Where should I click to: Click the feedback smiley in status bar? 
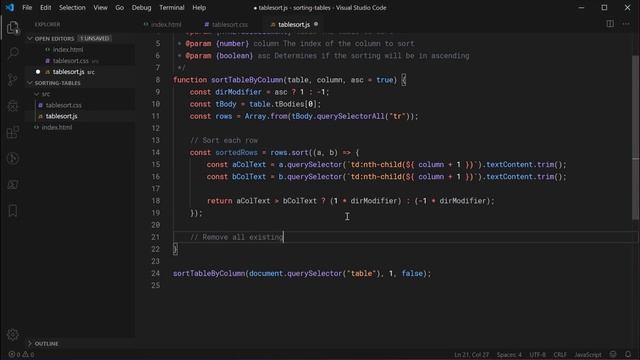613,354
